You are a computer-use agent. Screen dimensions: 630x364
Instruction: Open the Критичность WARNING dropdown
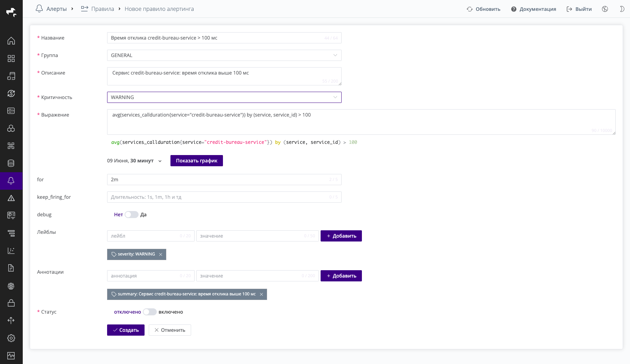(x=224, y=97)
